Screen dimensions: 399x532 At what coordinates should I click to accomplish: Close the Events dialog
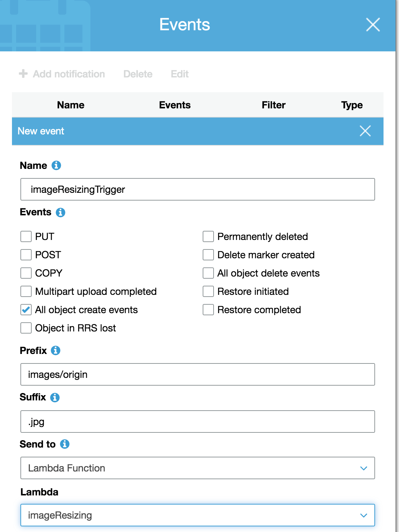coord(373,25)
